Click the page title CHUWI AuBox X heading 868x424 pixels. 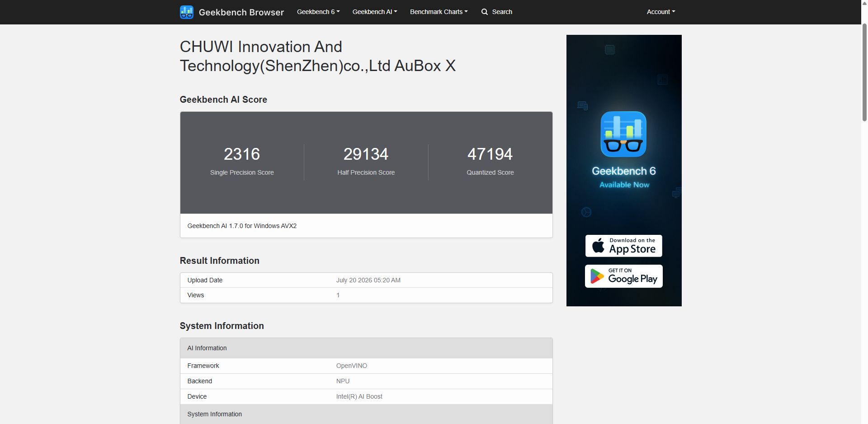(318, 56)
